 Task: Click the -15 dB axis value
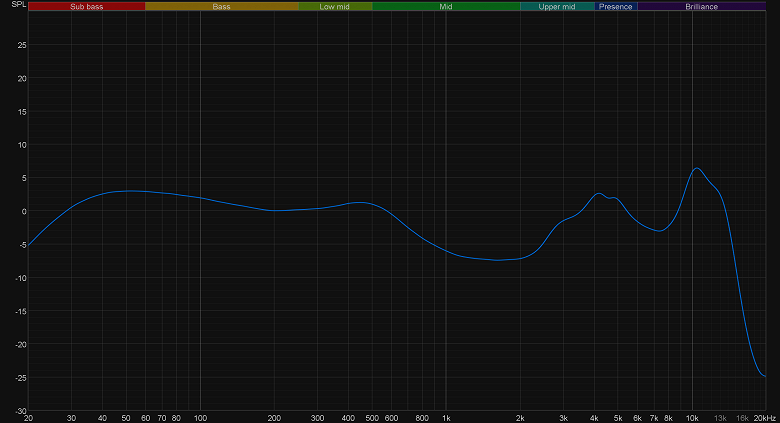tap(20, 312)
